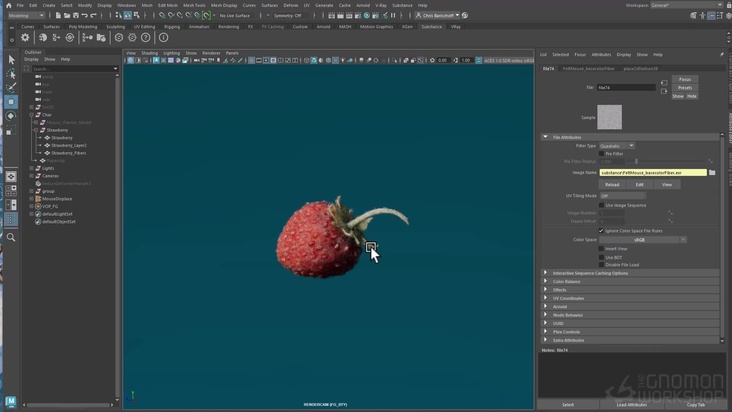Switch to the Substance shelf tab
732x412 pixels.
pyautogui.click(x=431, y=27)
